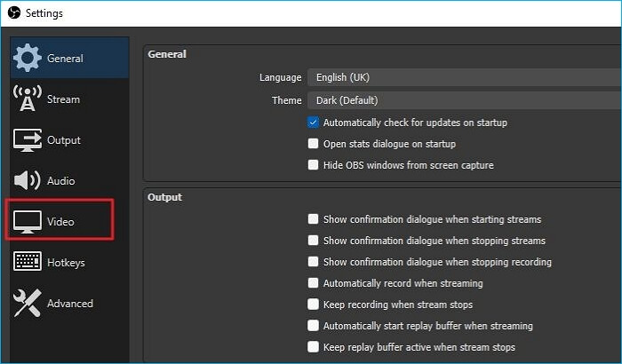The width and height of the screenshot is (622, 364).
Task: Enable confirmation dialogue when starting streams
Action: coord(313,219)
